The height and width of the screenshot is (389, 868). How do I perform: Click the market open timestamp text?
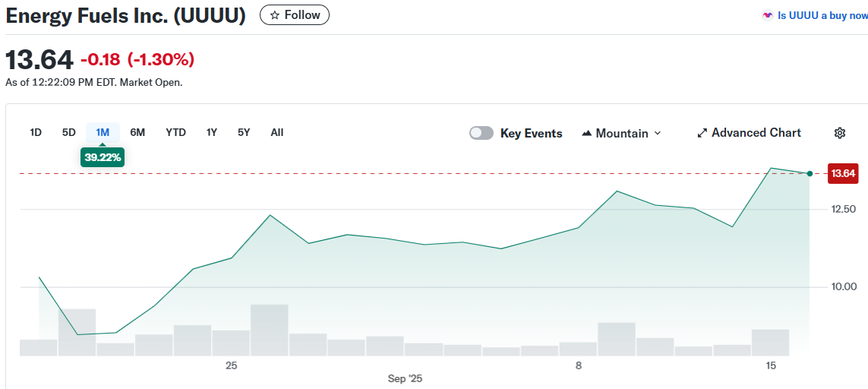94,83
